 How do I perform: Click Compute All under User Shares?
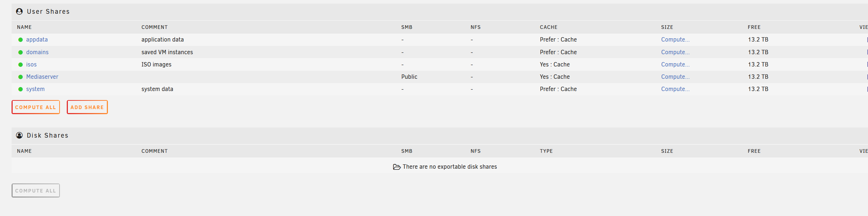click(x=36, y=107)
